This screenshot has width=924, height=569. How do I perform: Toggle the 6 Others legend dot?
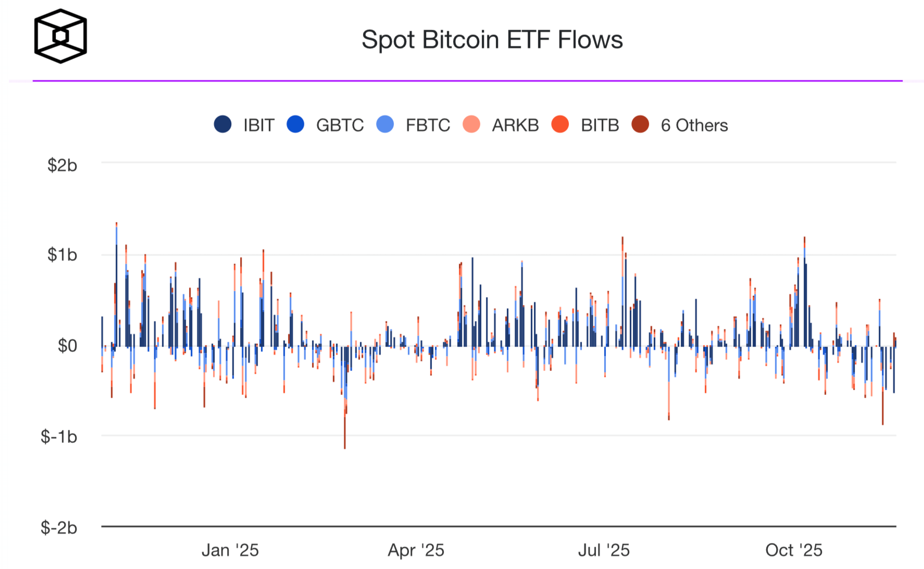click(x=640, y=125)
